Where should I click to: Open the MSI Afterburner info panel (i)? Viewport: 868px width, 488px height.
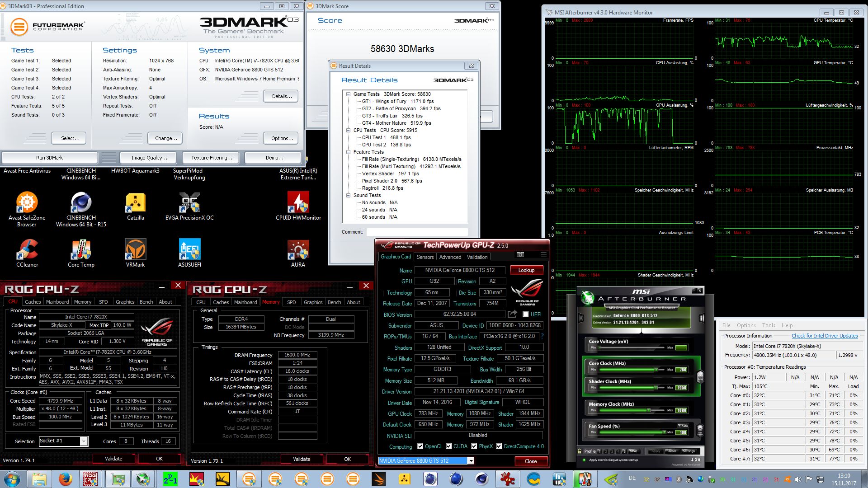point(702,318)
